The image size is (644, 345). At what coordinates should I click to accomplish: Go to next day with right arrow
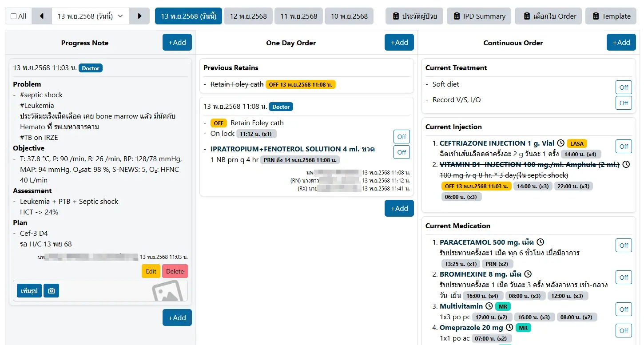click(139, 16)
